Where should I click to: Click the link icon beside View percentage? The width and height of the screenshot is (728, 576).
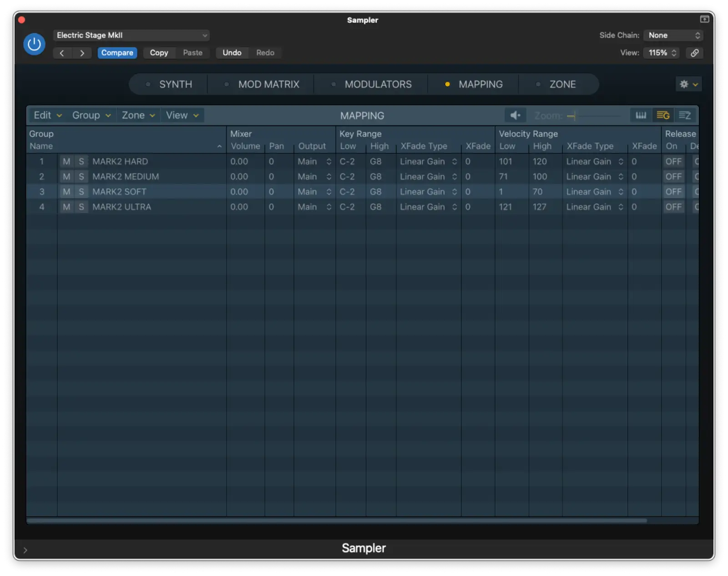(x=694, y=53)
